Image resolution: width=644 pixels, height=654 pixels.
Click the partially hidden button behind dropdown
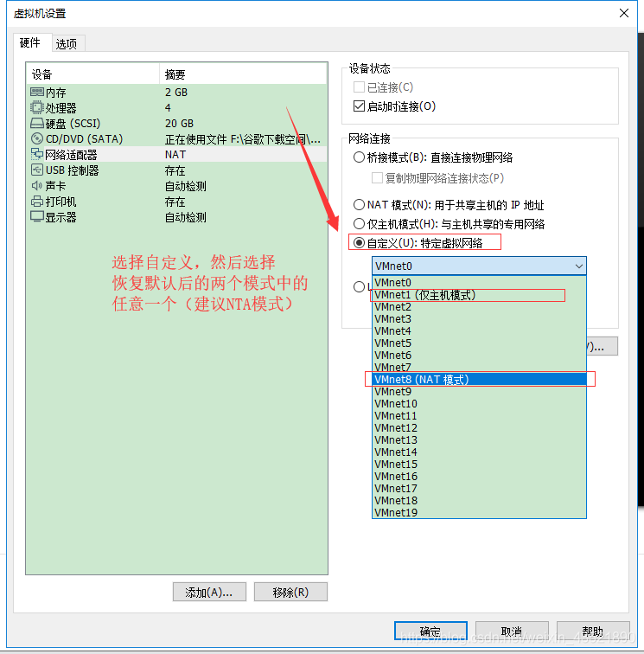point(602,347)
